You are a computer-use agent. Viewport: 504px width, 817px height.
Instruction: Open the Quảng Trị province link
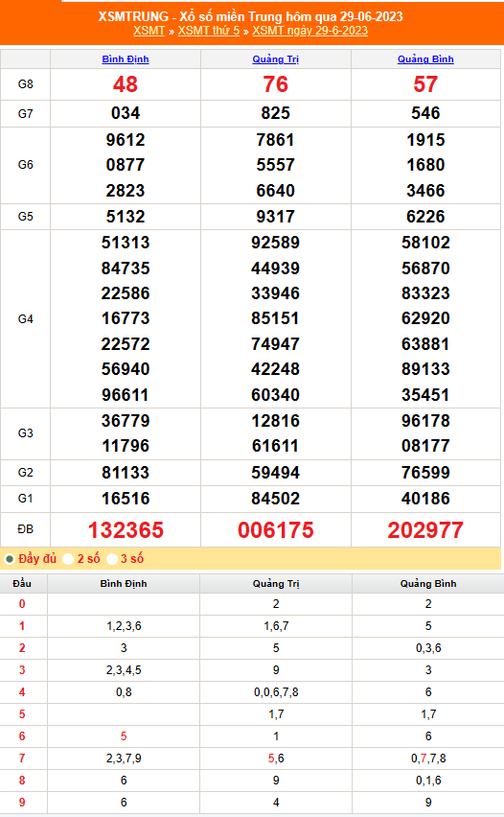pyautogui.click(x=275, y=58)
